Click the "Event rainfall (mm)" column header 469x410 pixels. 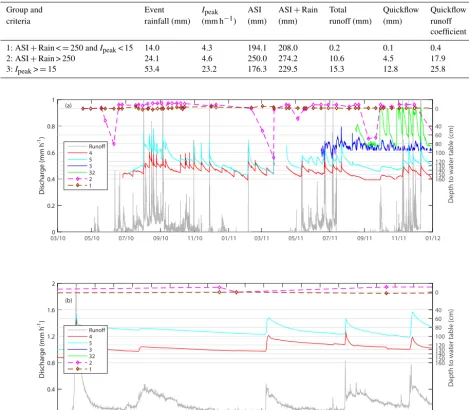click(167, 15)
